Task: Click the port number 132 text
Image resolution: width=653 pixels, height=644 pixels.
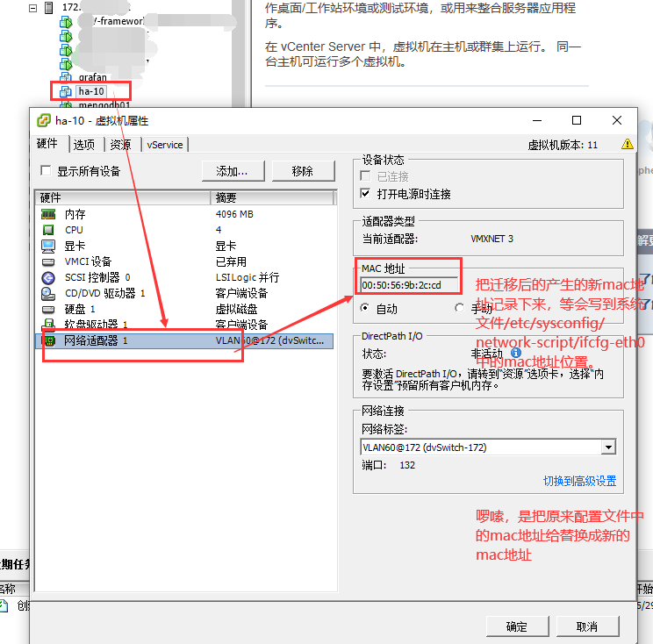Action: pyautogui.click(x=407, y=465)
